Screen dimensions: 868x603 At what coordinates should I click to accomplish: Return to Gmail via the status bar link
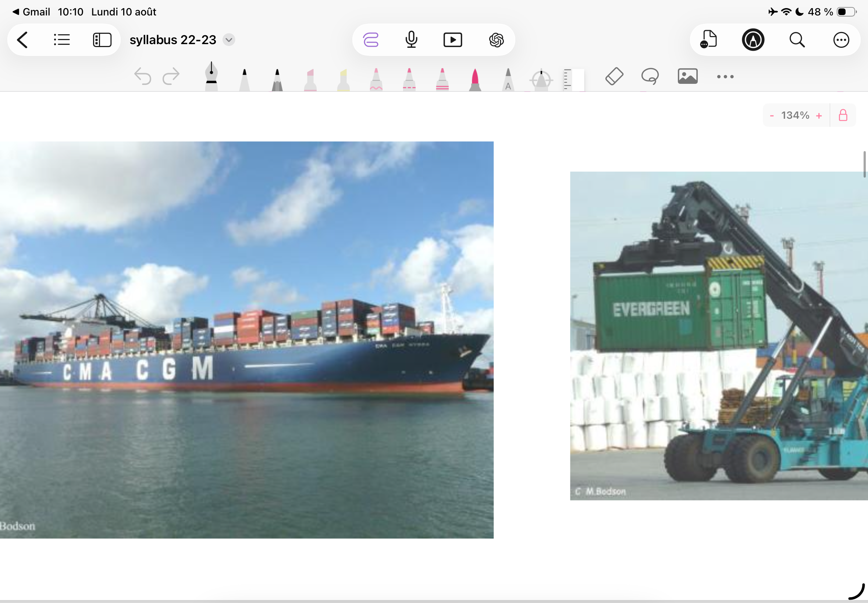(x=31, y=12)
